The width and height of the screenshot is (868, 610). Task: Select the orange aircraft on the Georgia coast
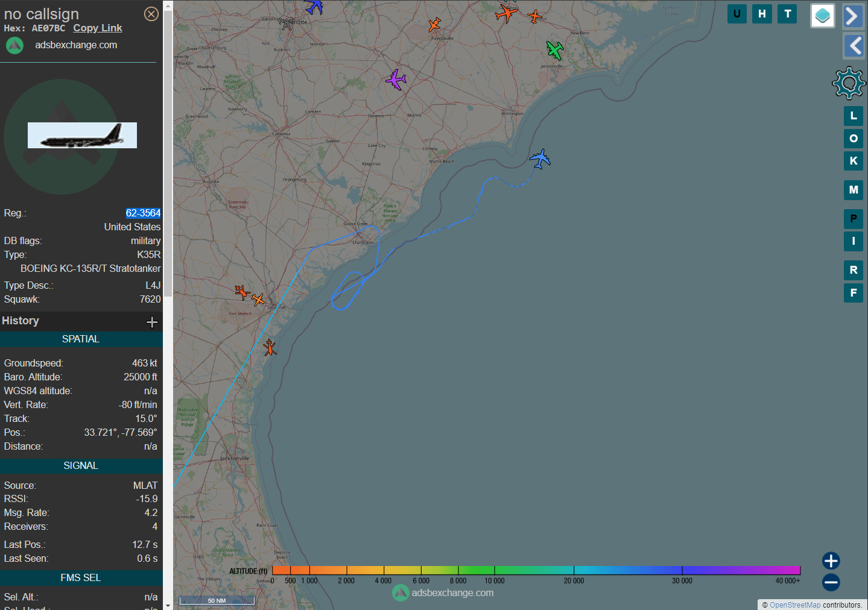[270, 348]
